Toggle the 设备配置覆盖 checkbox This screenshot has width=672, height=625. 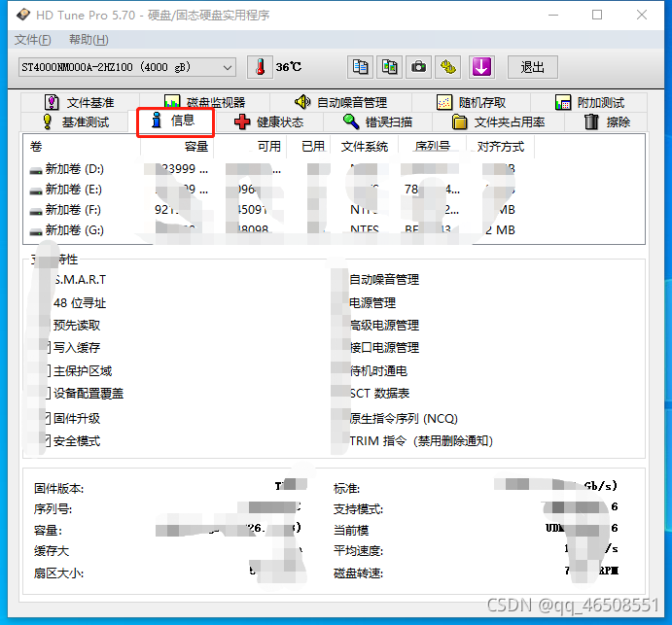47,394
